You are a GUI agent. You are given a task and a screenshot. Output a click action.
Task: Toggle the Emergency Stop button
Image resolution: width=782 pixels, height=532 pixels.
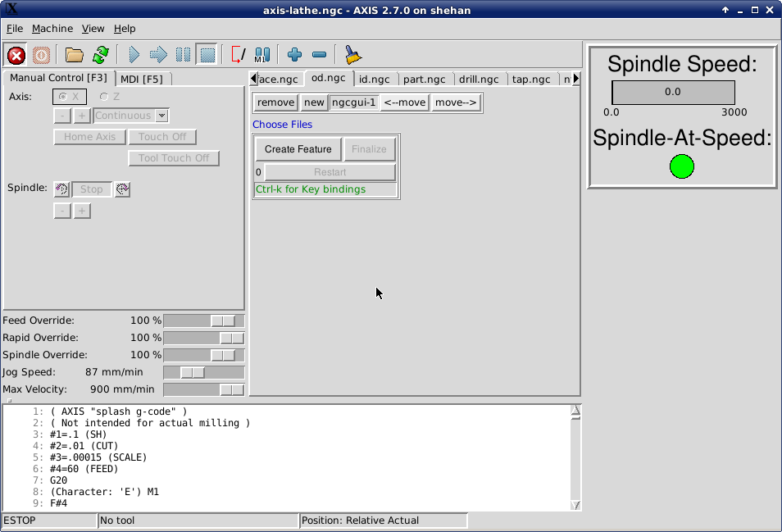tap(16, 55)
